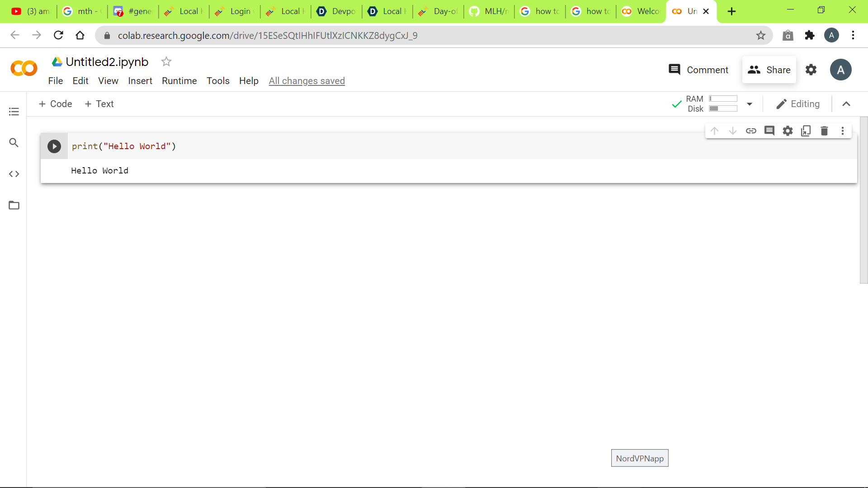Run the print Hello World cell
Image resolution: width=868 pixels, height=488 pixels.
54,146
